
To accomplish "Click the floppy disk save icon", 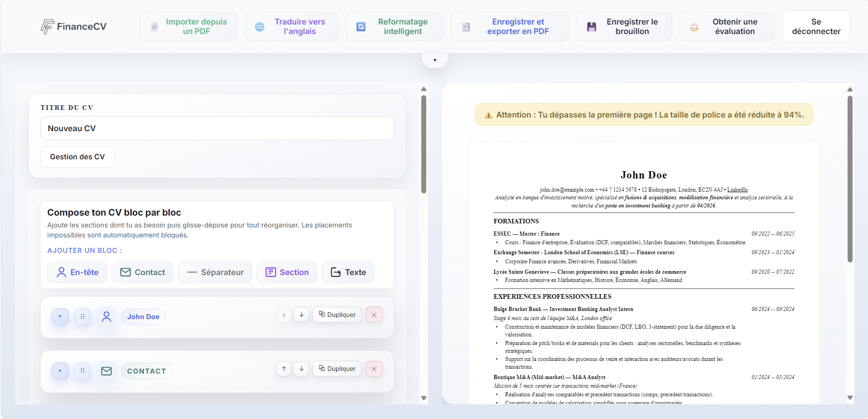I will click(x=591, y=26).
